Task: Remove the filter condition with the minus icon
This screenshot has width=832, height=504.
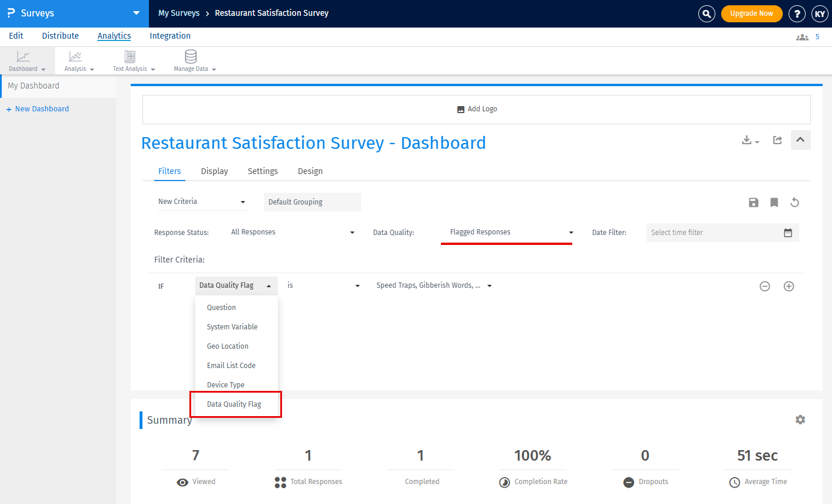Action: click(x=765, y=286)
